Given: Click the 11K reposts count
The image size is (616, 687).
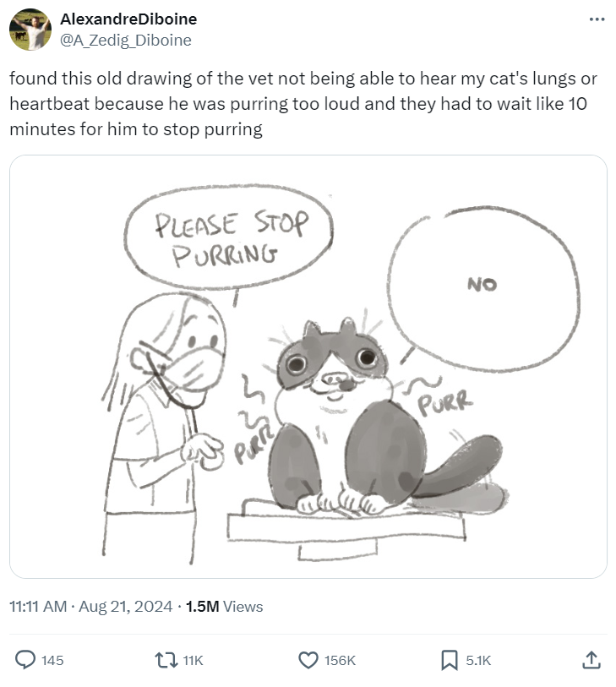Looking at the screenshot, I should point(194,661).
